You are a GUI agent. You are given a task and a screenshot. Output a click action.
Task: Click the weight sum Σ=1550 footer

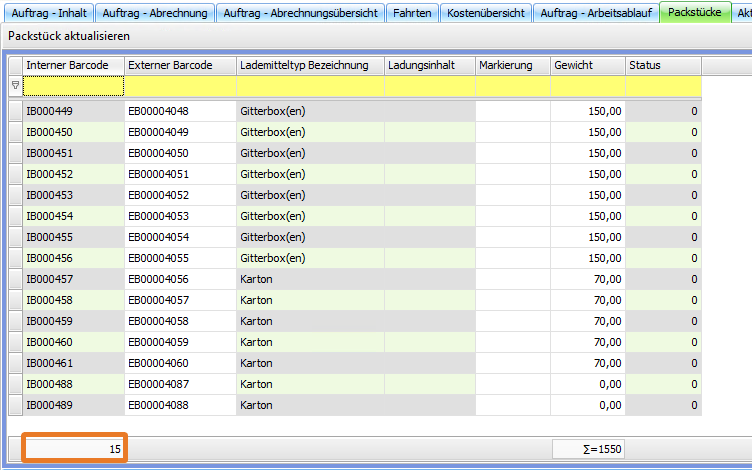(588, 450)
